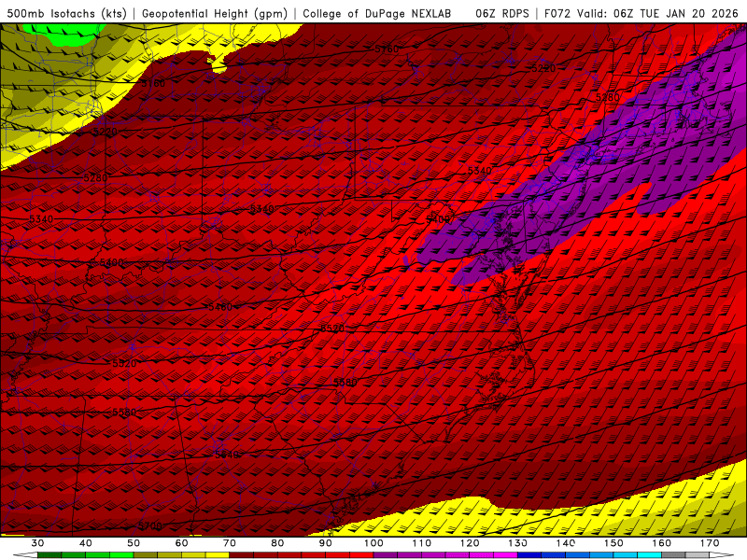Click the dark gray swatch starting at 160

coord(674,555)
